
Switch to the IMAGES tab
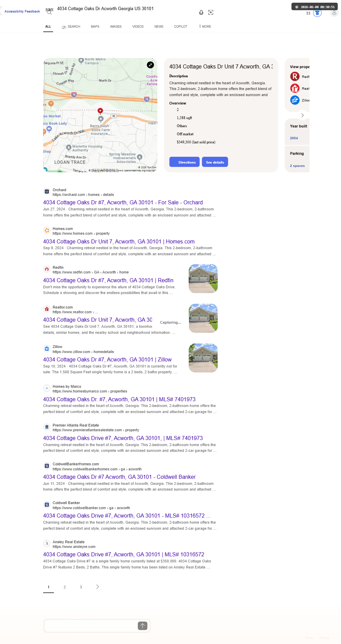click(x=116, y=27)
